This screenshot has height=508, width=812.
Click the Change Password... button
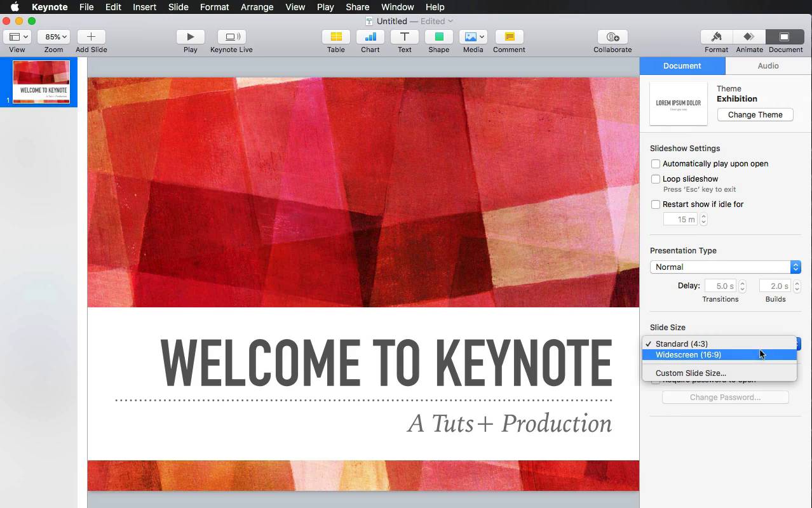[725, 398]
